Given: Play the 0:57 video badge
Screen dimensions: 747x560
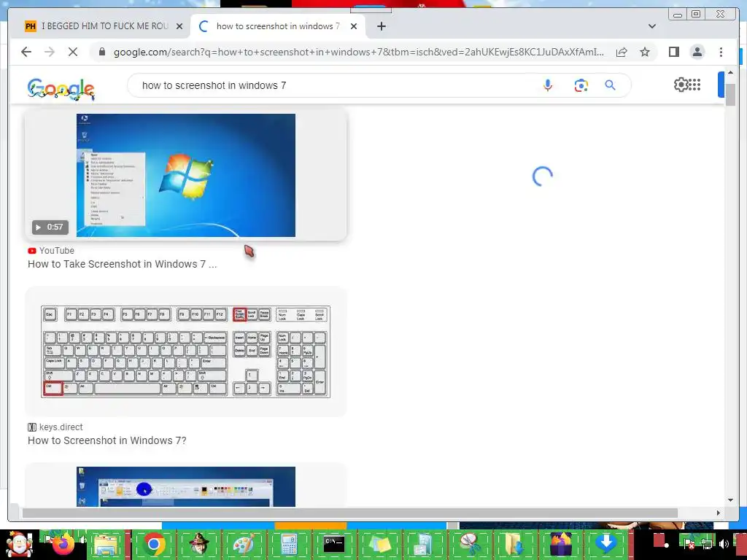Looking at the screenshot, I should (50, 227).
